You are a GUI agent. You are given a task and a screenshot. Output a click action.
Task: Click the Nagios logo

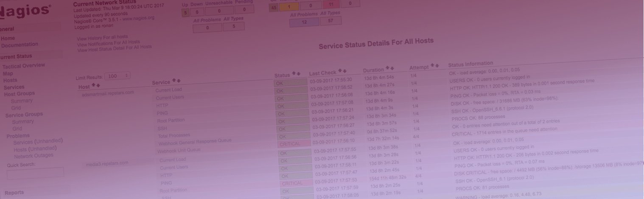pyautogui.click(x=25, y=11)
